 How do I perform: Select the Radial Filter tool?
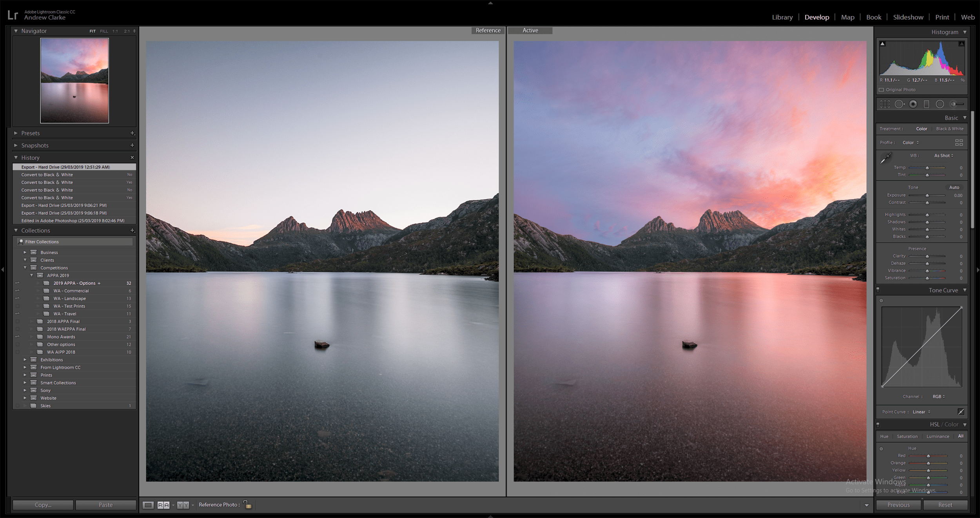(x=940, y=104)
